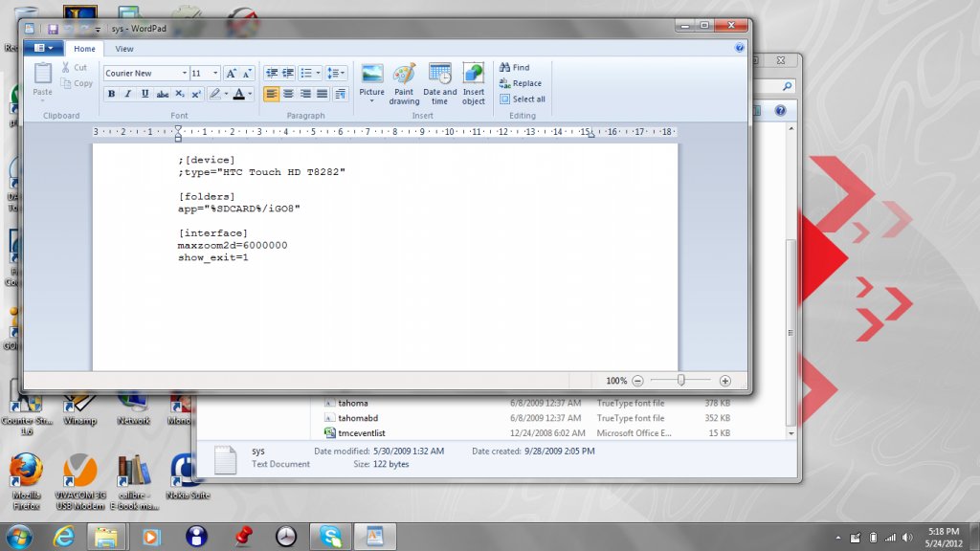Click the zoom slider handle
The height and width of the screenshot is (551, 980).
click(x=680, y=381)
